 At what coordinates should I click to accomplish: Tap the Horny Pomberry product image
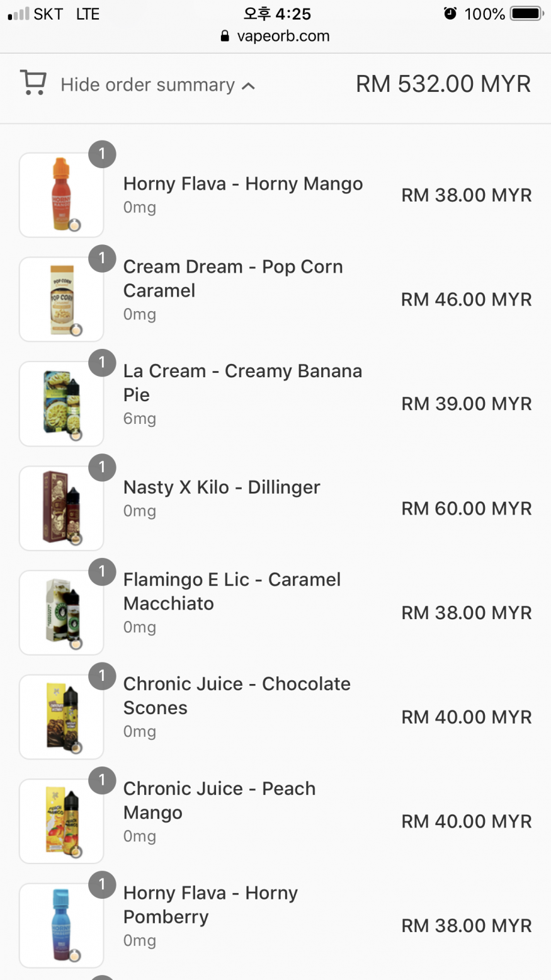pyautogui.click(x=61, y=925)
